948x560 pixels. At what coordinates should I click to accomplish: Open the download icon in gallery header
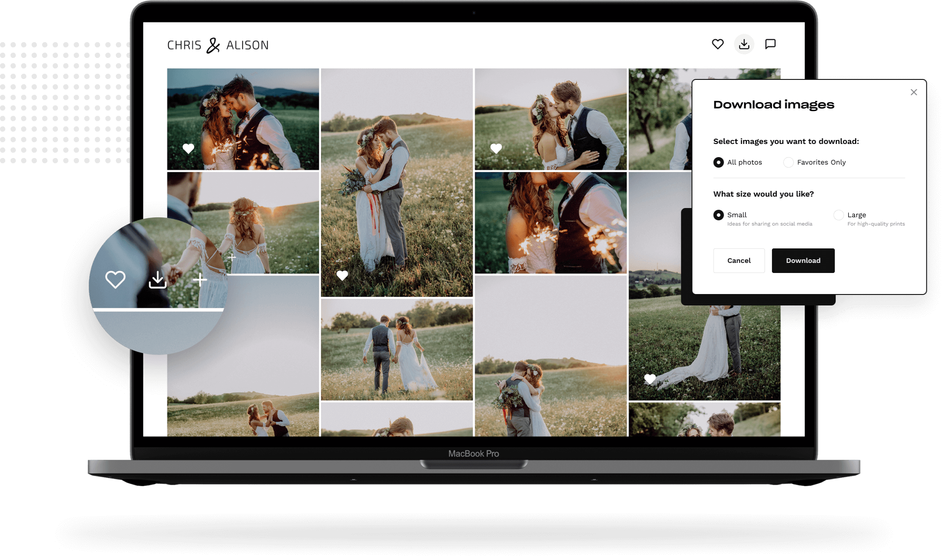(744, 44)
